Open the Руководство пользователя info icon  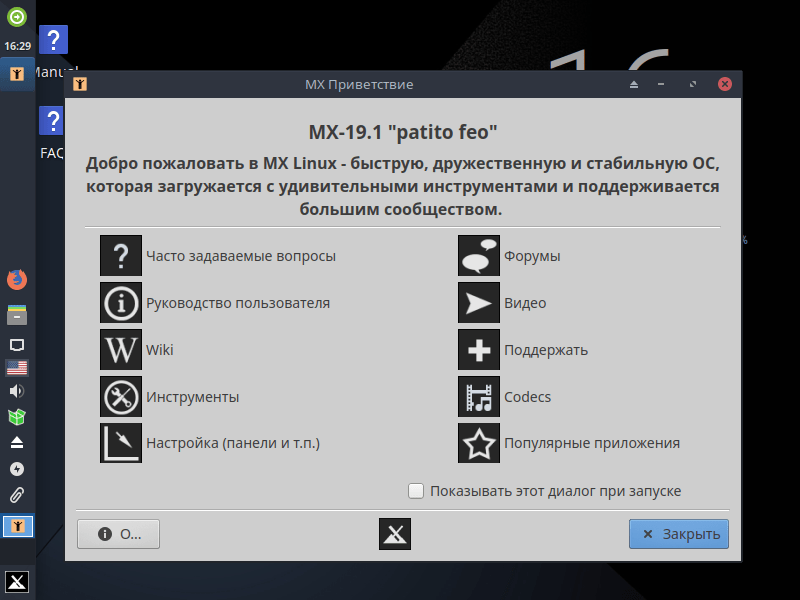[121, 303]
